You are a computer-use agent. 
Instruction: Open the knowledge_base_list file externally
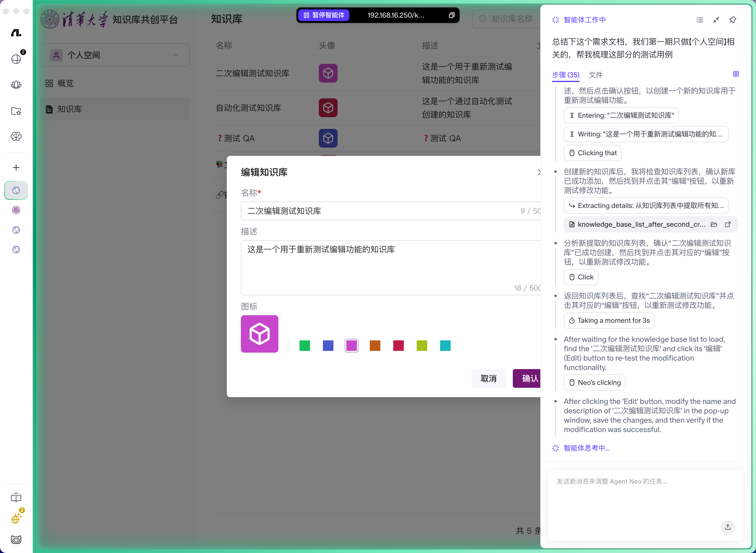coord(728,224)
